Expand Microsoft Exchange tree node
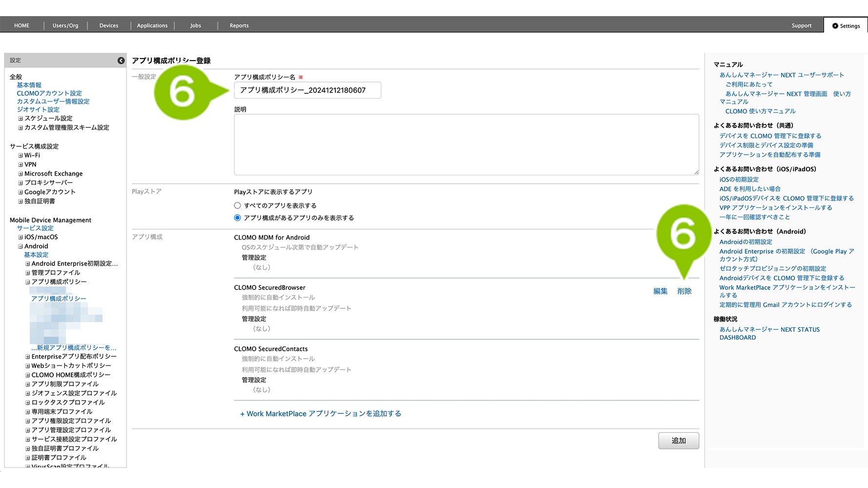The image size is (868, 488). (21, 174)
